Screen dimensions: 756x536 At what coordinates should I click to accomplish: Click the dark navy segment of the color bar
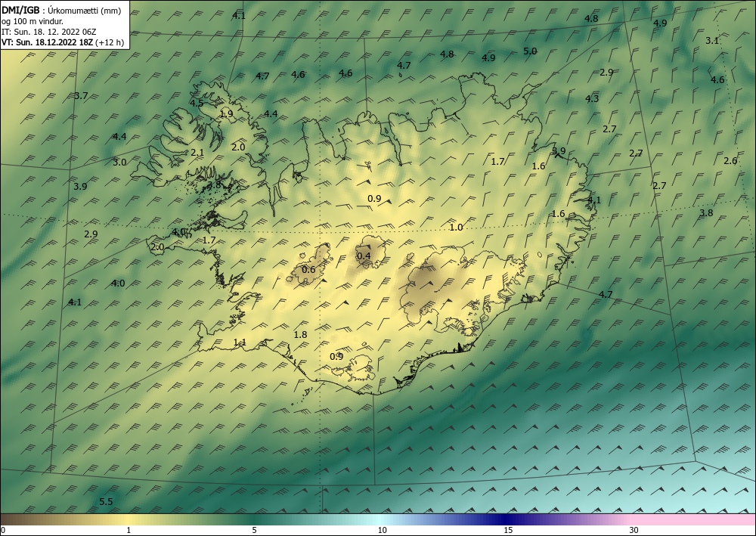[503, 519]
